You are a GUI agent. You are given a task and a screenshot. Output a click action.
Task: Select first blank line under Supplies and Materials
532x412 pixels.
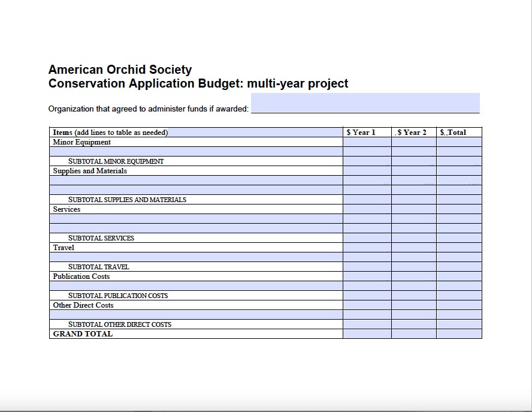point(196,181)
